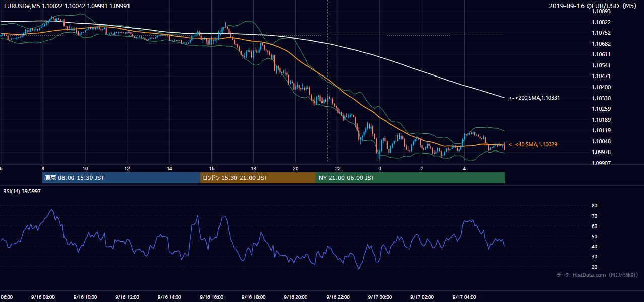
Task: Click the データ: HistData.com source credit
Action: [x=597, y=275]
